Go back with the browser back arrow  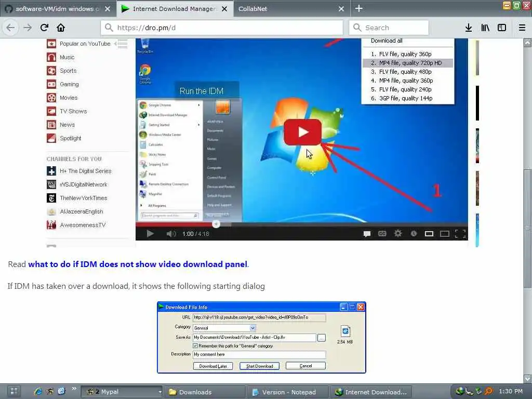pyautogui.click(x=10, y=28)
